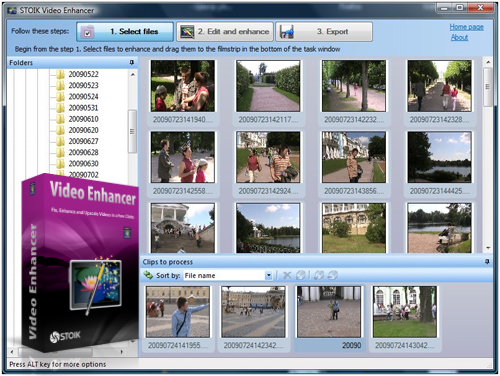Screen dimensions: 500x376
Task: Click the folder icon beside 20090620
Action: point(60,130)
